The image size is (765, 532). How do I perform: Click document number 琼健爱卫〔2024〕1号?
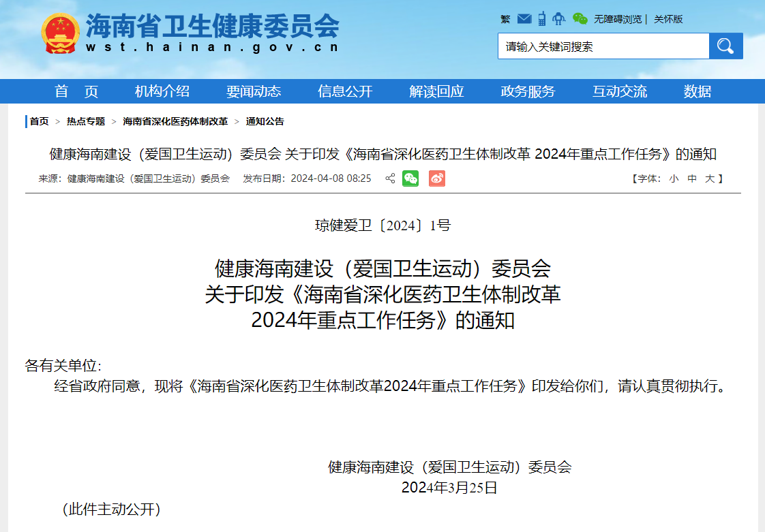[x=383, y=225]
